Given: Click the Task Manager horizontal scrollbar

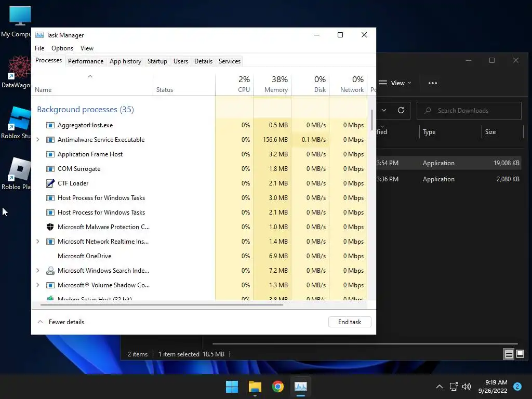Looking at the screenshot, I should pyautogui.click(x=162, y=304).
